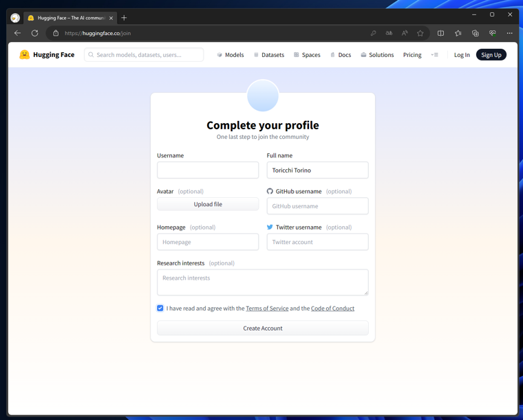Click "One last step to join the community" text

pyautogui.click(x=263, y=137)
